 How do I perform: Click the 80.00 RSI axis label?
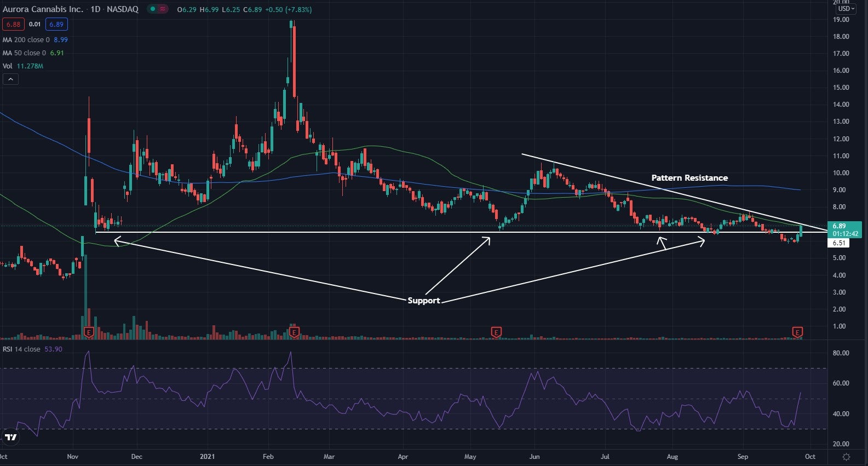point(841,353)
